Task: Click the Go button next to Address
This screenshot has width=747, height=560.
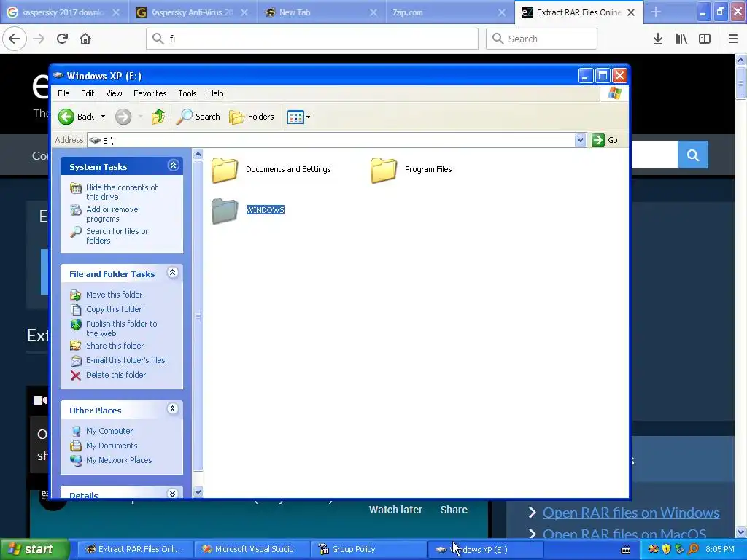Action: click(x=605, y=140)
